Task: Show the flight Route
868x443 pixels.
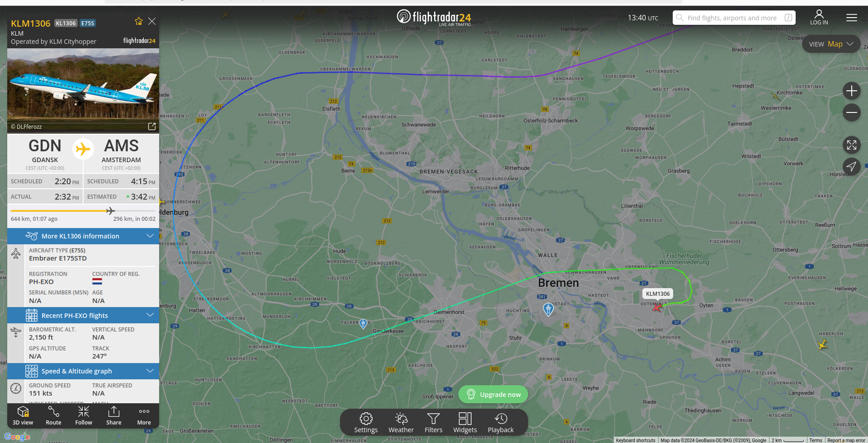Action: point(53,415)
